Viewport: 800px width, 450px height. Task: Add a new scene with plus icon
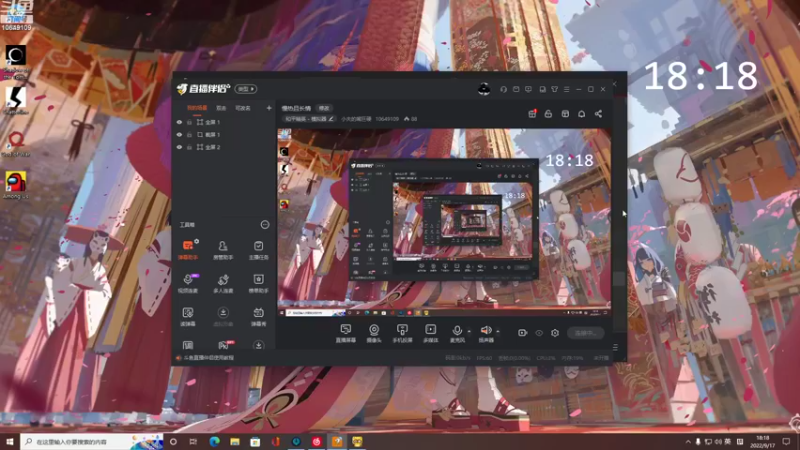pyautogui.click(x=269, y=108)
